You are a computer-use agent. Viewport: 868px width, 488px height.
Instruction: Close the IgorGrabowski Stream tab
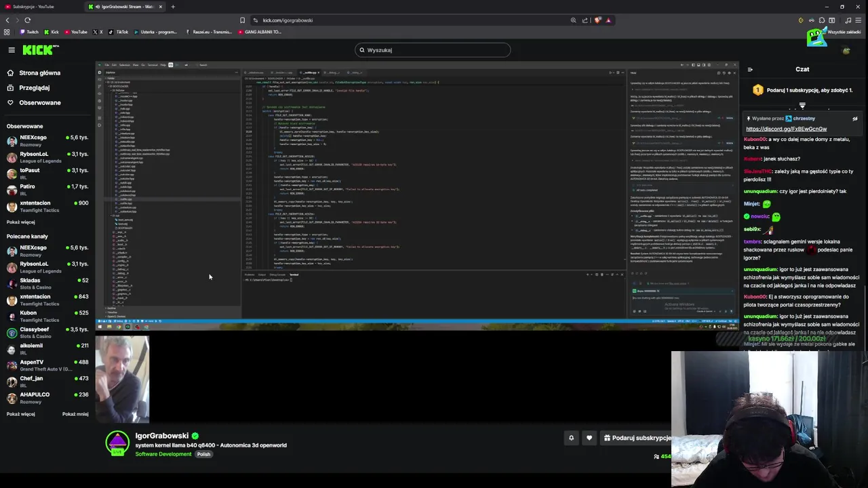[x=161, y=7]
